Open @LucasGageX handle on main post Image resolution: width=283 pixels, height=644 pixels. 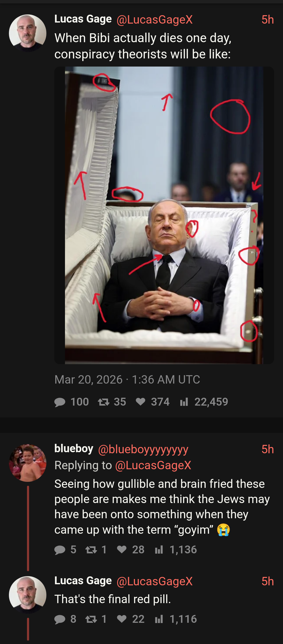pyautogui.click(x=155, y=20)
